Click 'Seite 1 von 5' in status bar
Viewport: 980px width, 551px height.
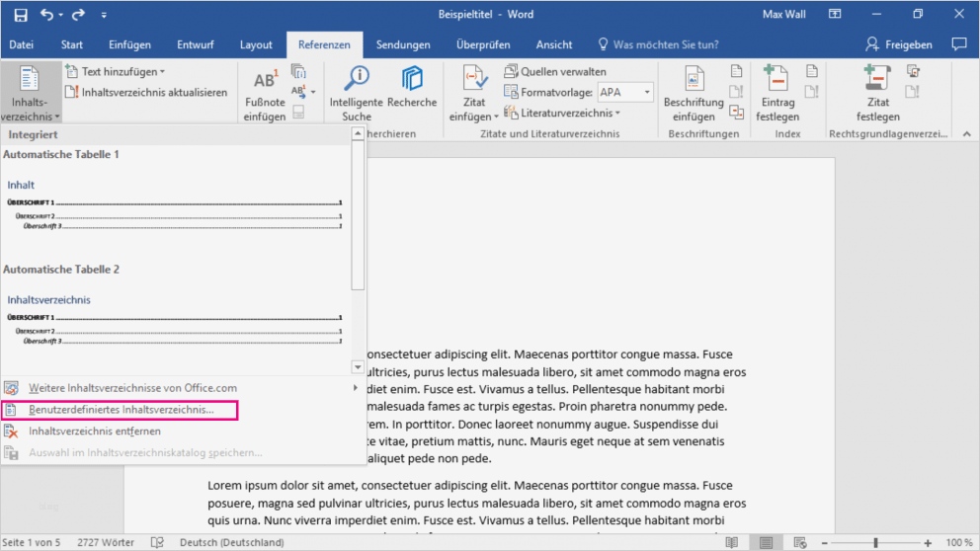(32, 542)
